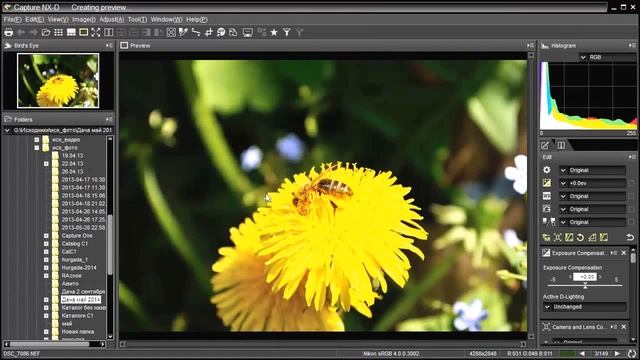Screen dimensions: 640x360
Task: Select the Crop tool
Action: click(209, 32)
